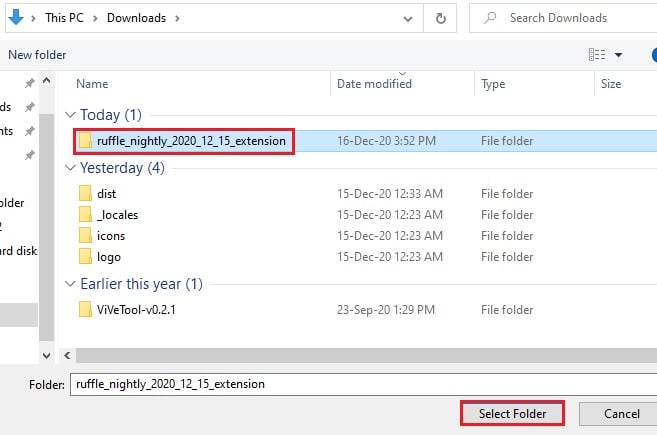Click the 'logo' folder name

coord(109,257)
